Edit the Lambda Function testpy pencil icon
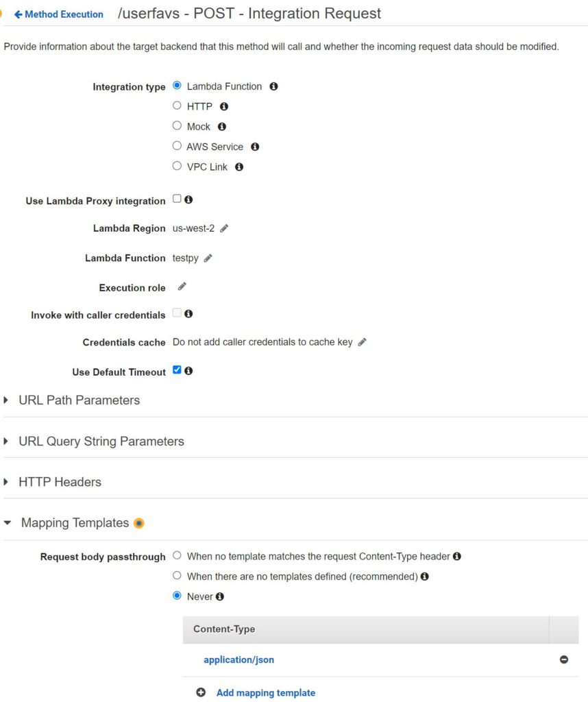The height and width of the screenshot is (702, 588). pos(208,258)
